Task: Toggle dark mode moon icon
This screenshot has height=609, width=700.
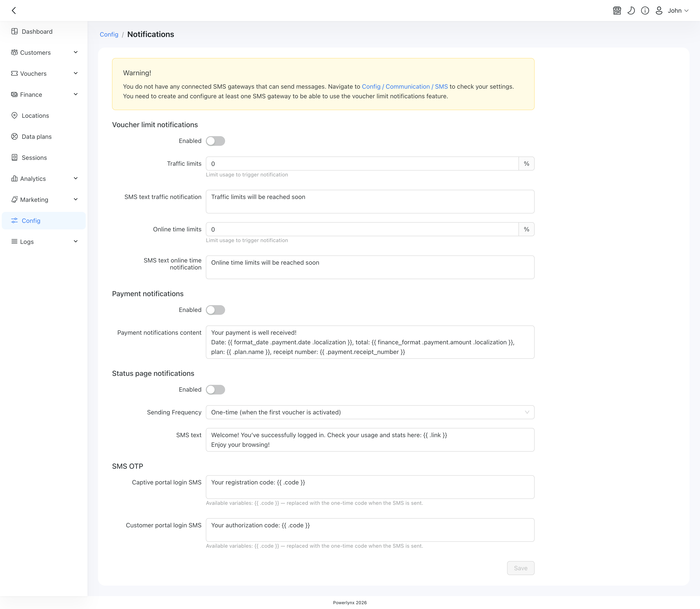Action: tap(631, 11)
